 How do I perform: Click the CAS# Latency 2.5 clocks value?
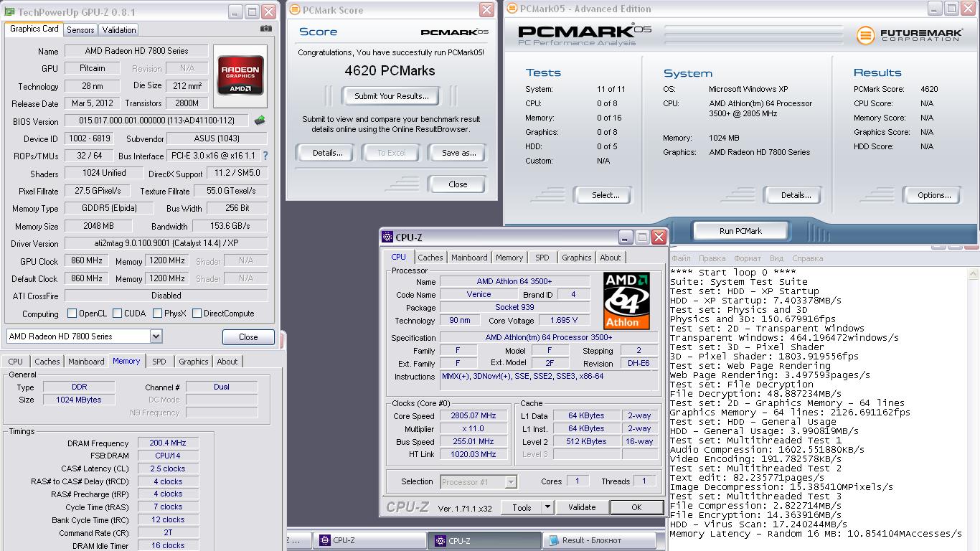click(168, 468)
